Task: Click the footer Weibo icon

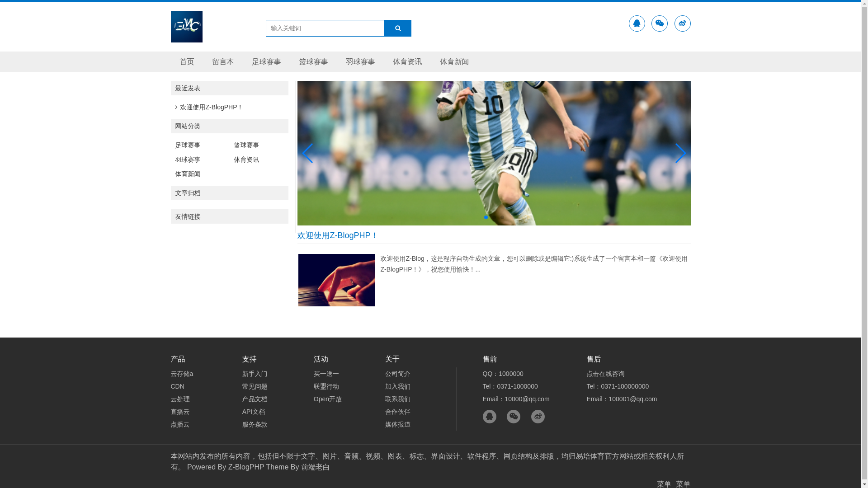Action: tap(538, 417)
